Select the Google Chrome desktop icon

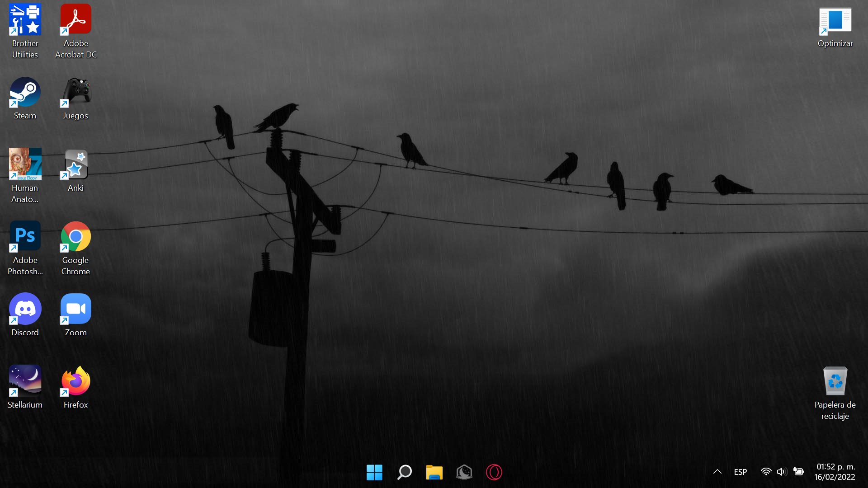point(75,236)
